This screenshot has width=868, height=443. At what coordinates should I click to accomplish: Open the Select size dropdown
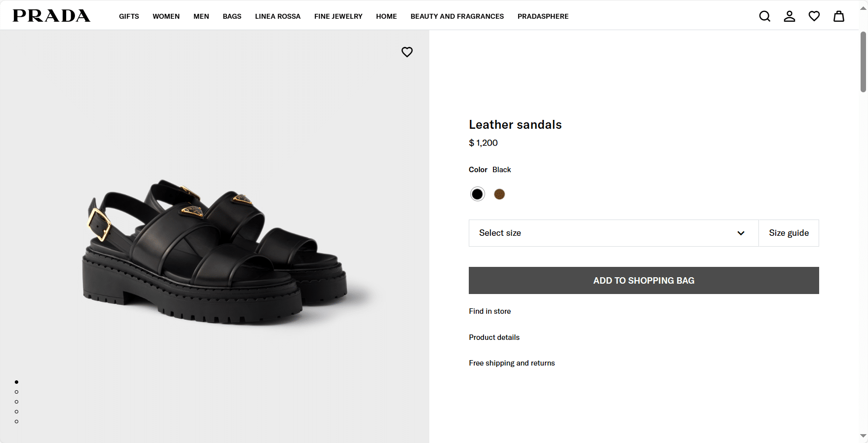[613, 233]
